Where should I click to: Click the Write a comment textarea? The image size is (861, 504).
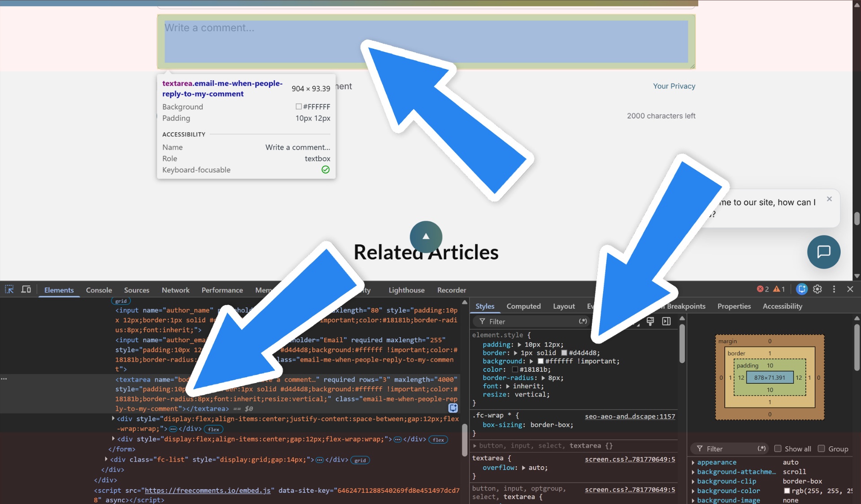(426, 42)
